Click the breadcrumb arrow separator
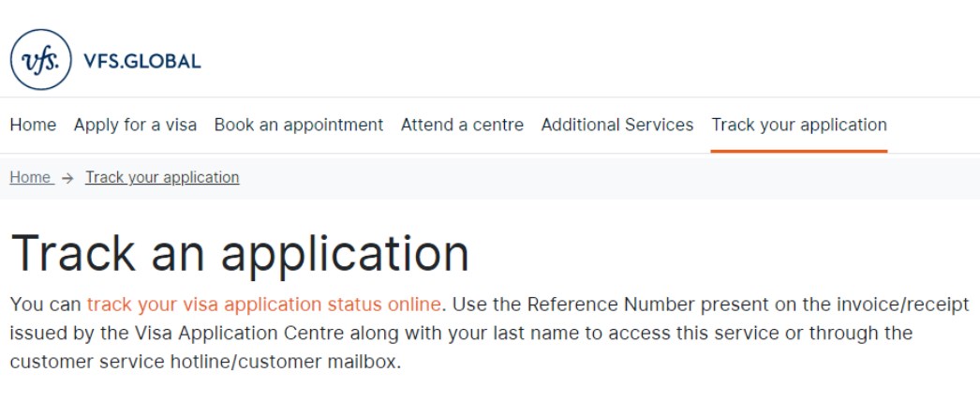The height and width of the screenshot is (417, 980). click(x=68, y=178)
